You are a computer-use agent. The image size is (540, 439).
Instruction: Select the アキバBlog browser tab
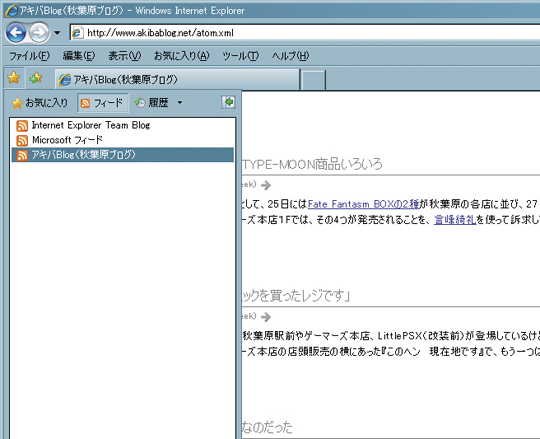click(177, 80)
